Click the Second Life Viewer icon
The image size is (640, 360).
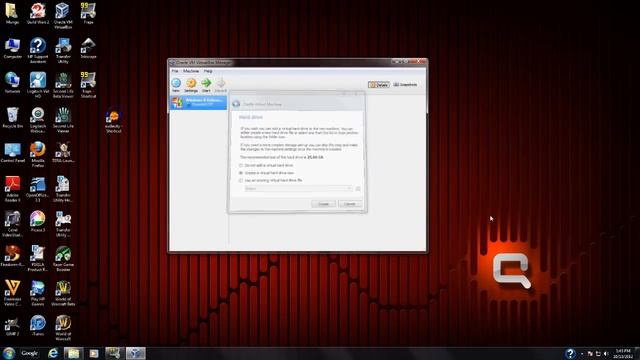[x=63, y=120]
